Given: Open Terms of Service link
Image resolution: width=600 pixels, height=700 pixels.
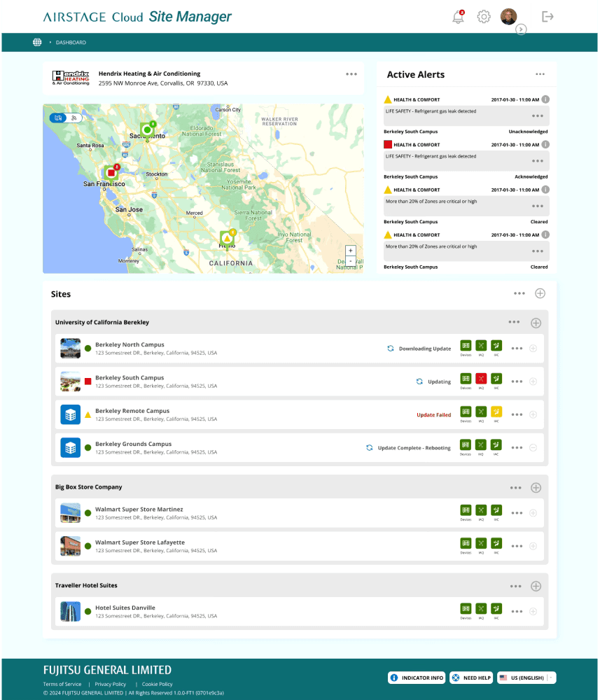Looking at the screenshot, I should point(62,684).
